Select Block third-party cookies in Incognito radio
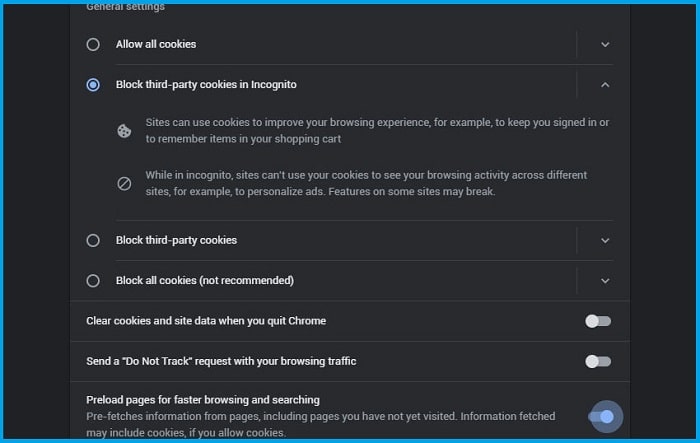The image size is (700, 443). pos(93,84)
